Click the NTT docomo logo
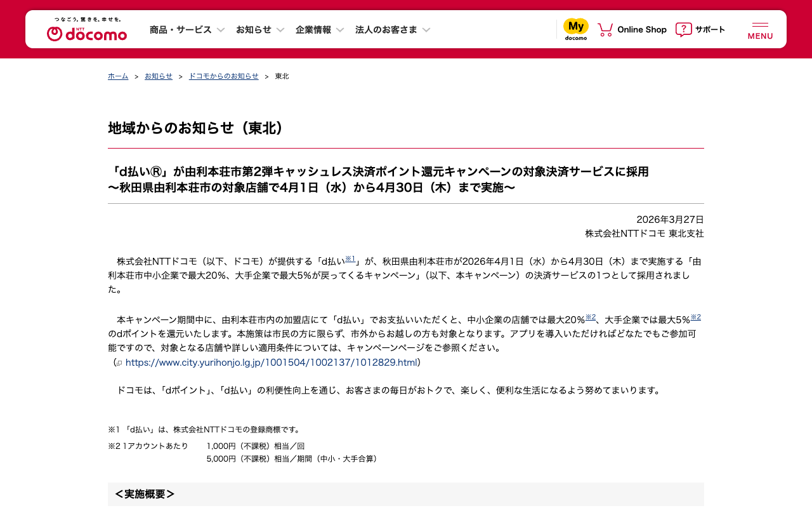Screen dimensions: 812x508 [x=87, y=29]
